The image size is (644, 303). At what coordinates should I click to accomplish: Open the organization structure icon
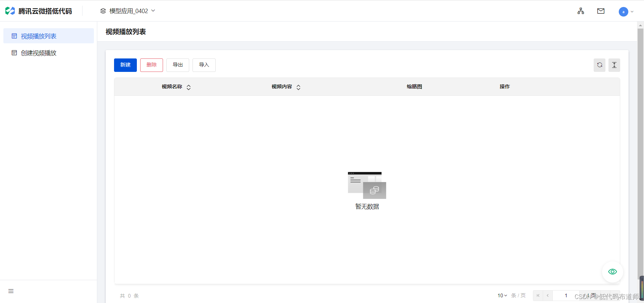click(x=581, y=11)
